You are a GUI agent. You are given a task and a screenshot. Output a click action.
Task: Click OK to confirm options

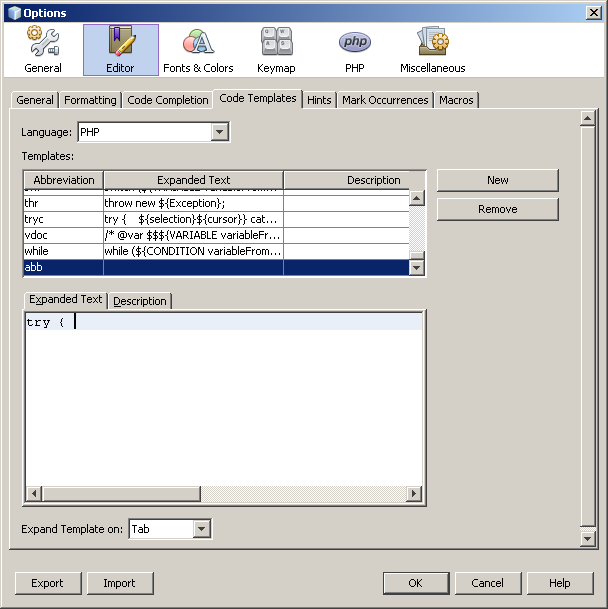(415, 583)
